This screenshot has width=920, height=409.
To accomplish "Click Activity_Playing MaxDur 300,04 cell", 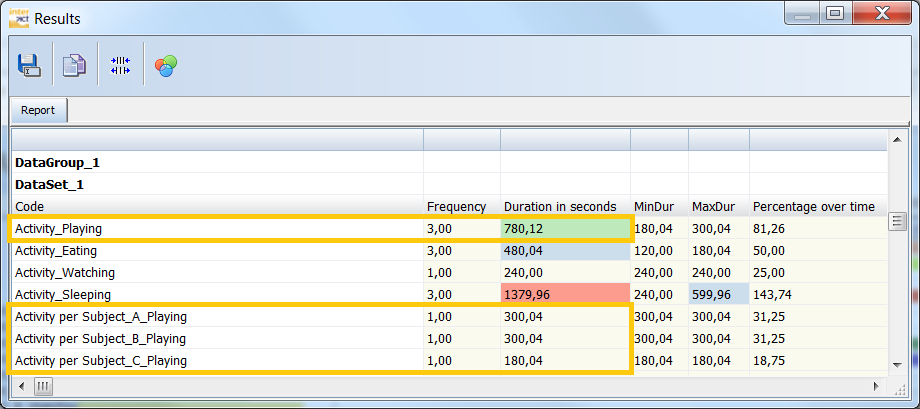I will coord(719,228).
